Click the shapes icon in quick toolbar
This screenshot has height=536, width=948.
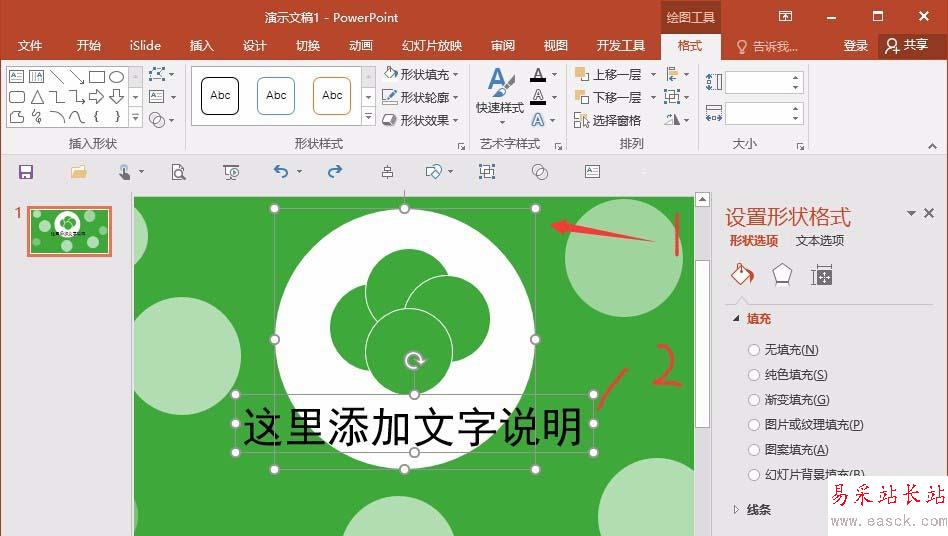click(x=434, y=172)
